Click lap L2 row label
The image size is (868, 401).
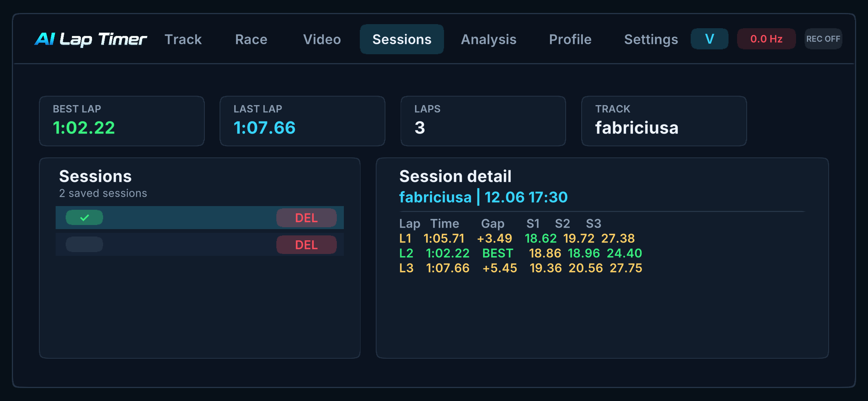click(x=406, y=253)
